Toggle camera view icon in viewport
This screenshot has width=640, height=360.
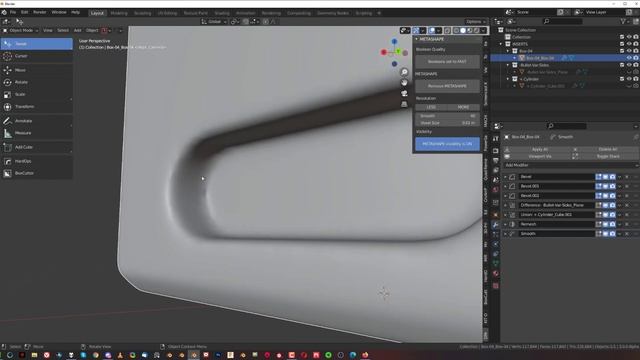[x=404, y=93]
